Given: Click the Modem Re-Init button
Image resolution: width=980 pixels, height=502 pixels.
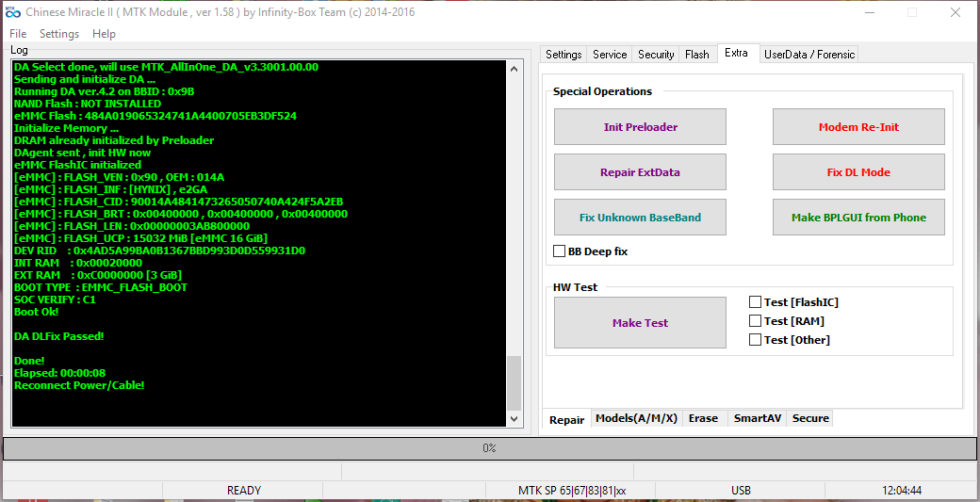Looking at the screenshot, I should click(x=858, y=127).
